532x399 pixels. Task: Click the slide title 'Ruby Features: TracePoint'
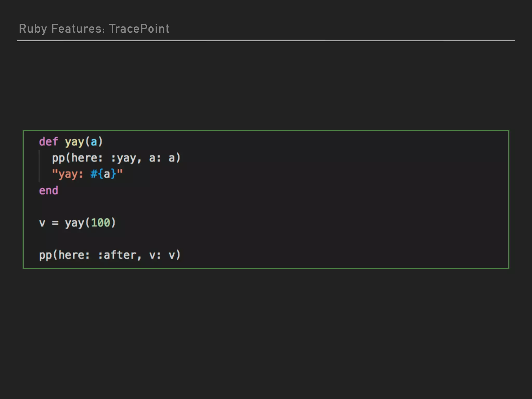click(94, 29)
